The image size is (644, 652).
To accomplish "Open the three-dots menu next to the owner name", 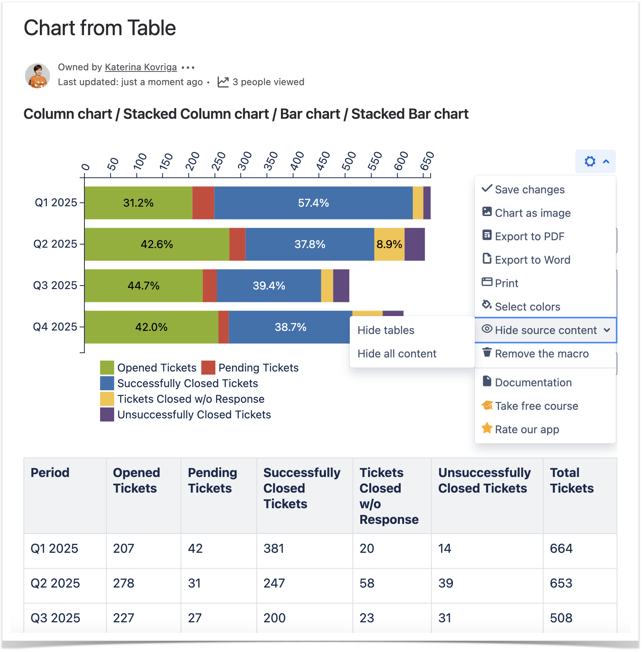I will pyautogui.click(x=188, y=68).
